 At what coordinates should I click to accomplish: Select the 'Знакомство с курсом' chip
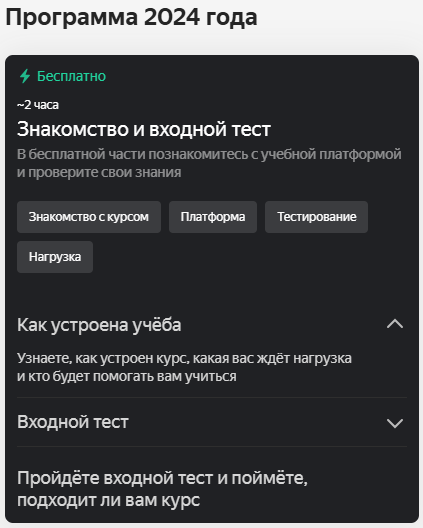point(89,217)
